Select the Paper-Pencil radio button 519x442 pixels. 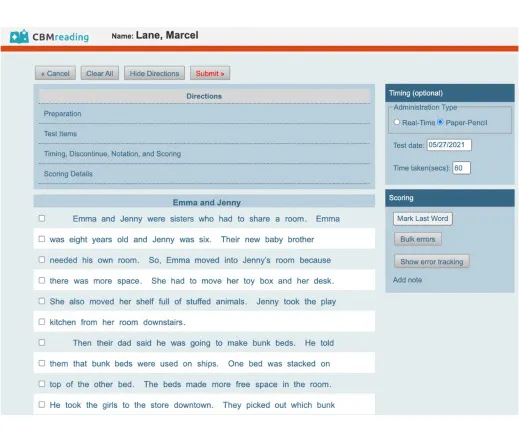pos(440,122)
